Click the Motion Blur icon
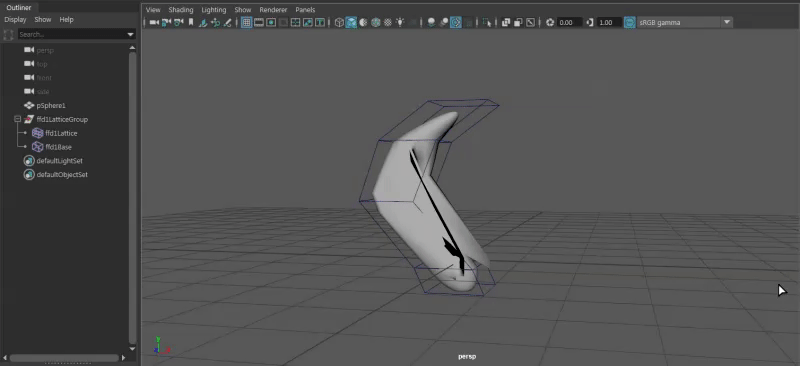Image resolution: width=800 pixels, height=366 pixels. tap(443, 22)
